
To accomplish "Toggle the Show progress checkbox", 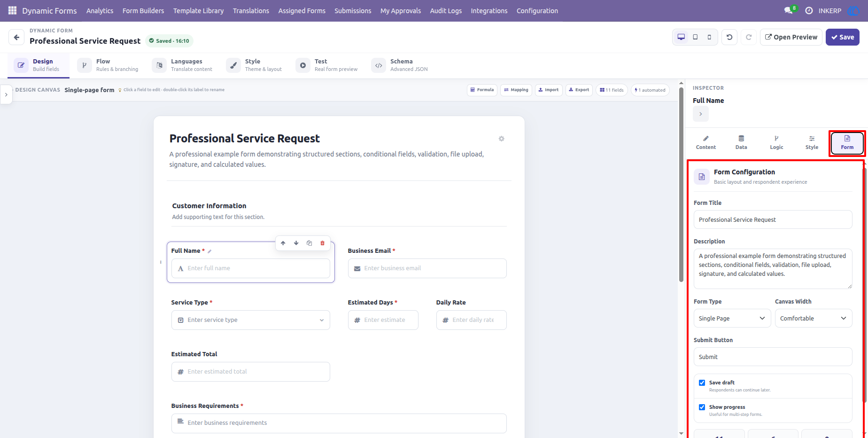I will tap(702, 407).
